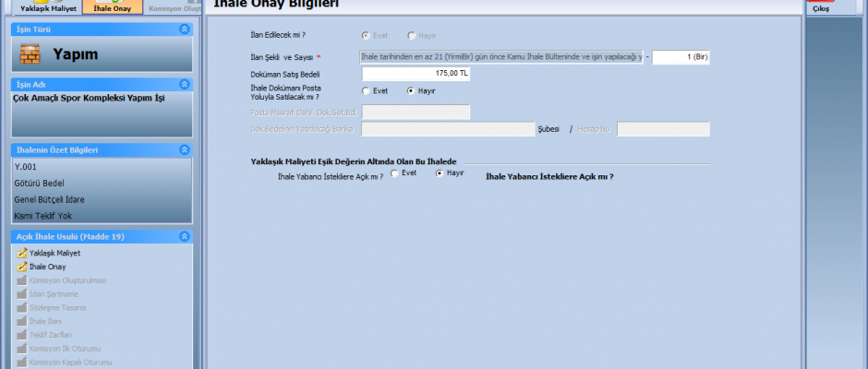The height and width of the screenshot is (369, 868).
Task: Choose Evet for yabancı isteklilere açık
Action: pos(396,173)
